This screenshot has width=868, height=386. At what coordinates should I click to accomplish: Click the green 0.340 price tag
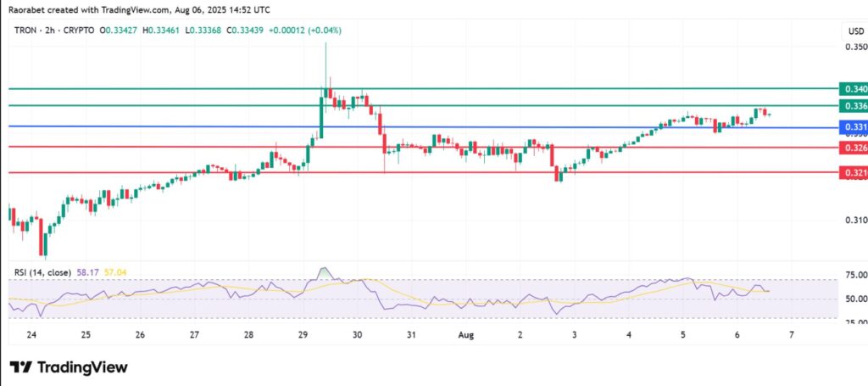pos(852,89)
